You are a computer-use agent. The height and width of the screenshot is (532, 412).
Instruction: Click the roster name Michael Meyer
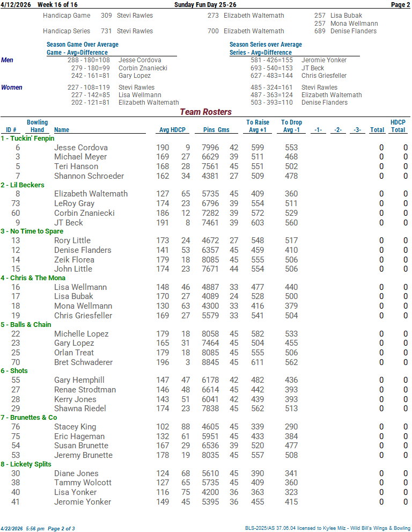(80, 157)
